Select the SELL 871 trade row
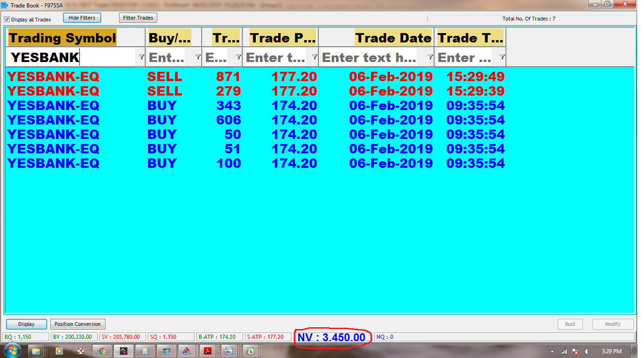 pyautogui.click(x=256, y=76)
